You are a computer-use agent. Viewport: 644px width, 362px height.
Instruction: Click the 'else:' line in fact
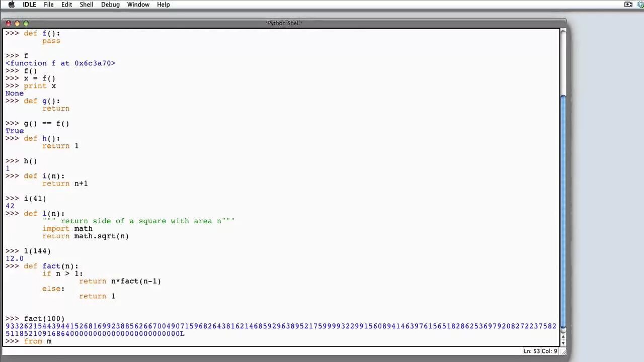tap(53, 289)
